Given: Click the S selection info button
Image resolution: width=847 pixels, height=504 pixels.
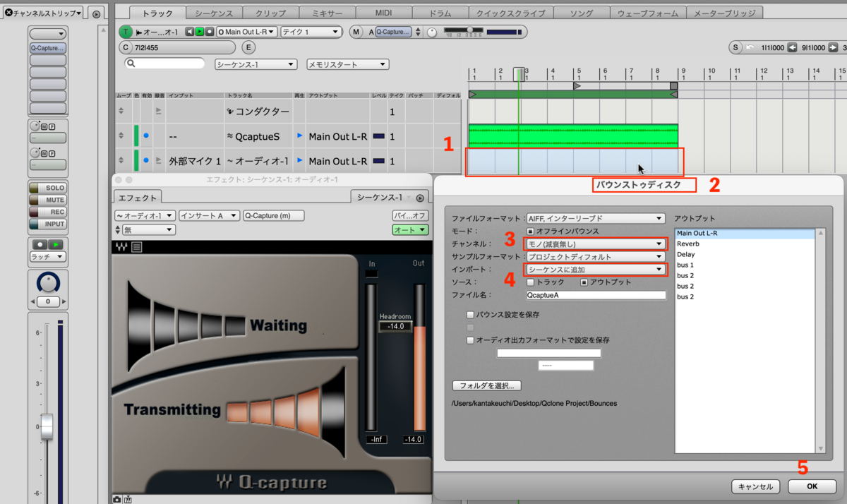Looking at the screenshot, I should point(735,47).
